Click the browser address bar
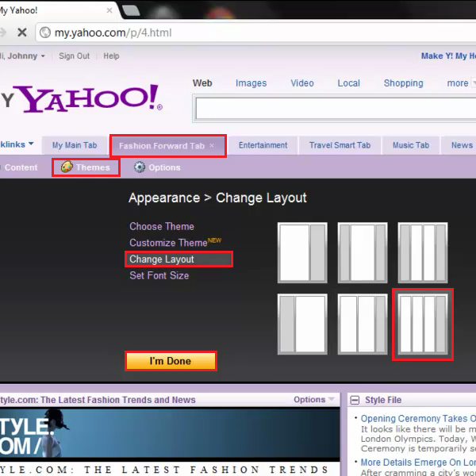The image size is (476, 476). tap(256, 33)
